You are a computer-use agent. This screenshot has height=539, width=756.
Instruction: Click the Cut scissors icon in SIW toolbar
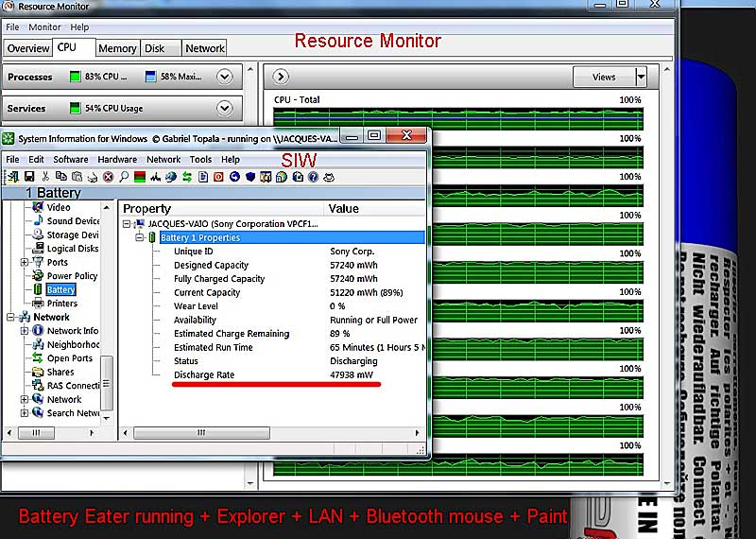(45, 177)
